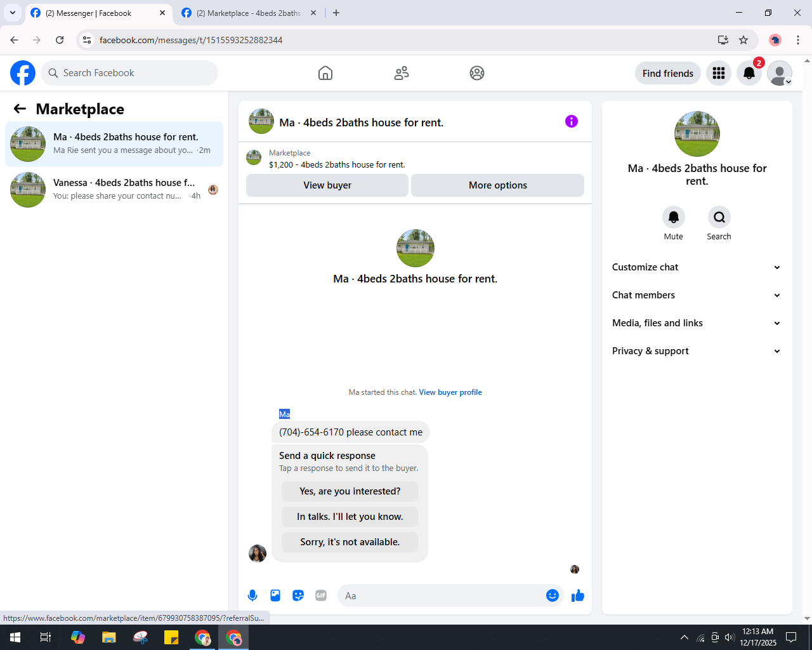
Task: Expand Chat members section
Action: [697, 295]
